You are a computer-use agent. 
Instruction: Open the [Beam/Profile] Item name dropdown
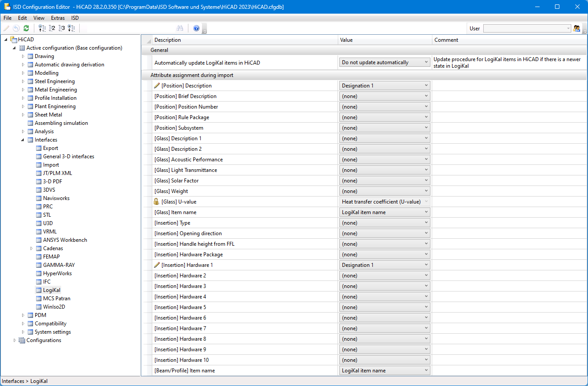385,371
